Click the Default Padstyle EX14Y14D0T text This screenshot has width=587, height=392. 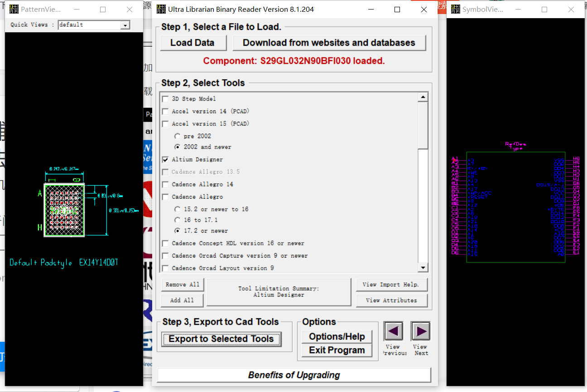coord(64,263)
